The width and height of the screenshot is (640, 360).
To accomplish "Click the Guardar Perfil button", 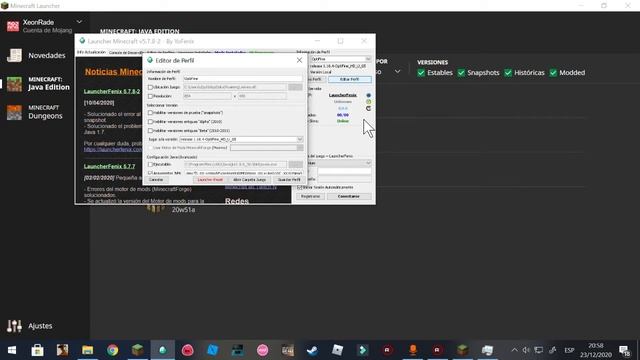I will tap(289, 180).
